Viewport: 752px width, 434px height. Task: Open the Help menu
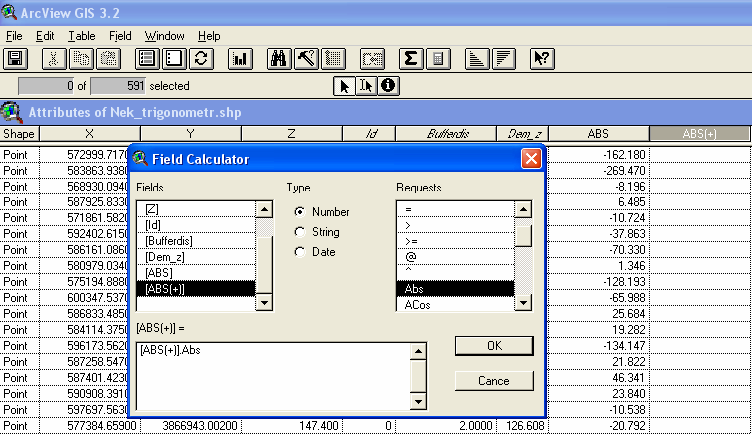tap(209, 36)
